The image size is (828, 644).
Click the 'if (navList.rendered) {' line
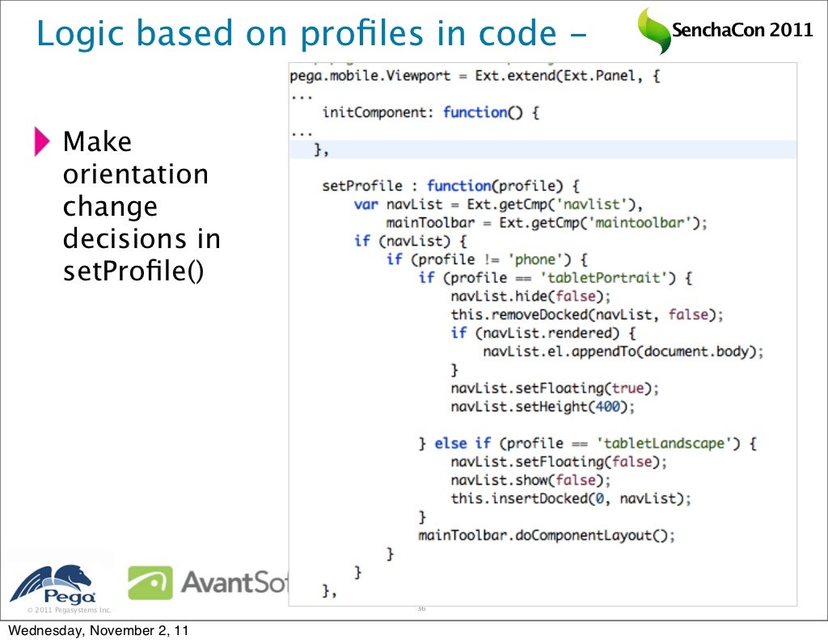(543, 333)
